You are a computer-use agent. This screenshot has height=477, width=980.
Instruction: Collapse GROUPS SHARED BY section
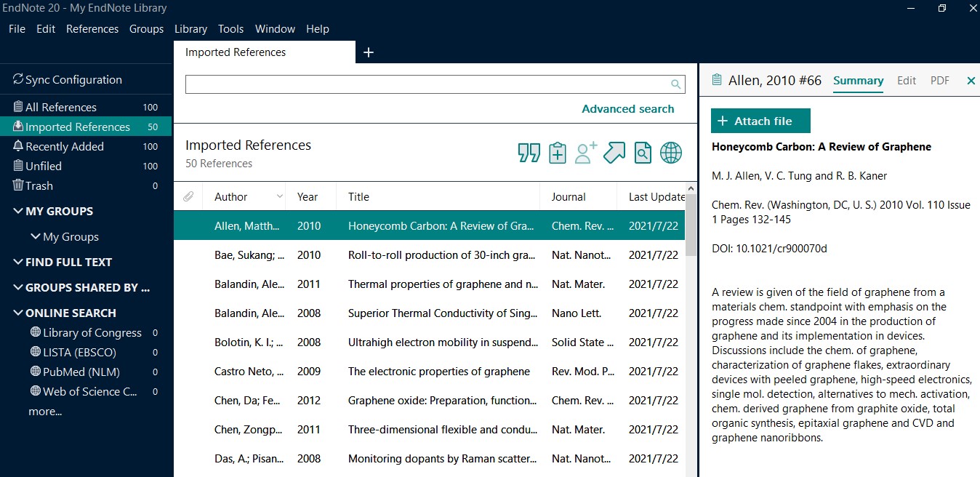click(18, 287)
